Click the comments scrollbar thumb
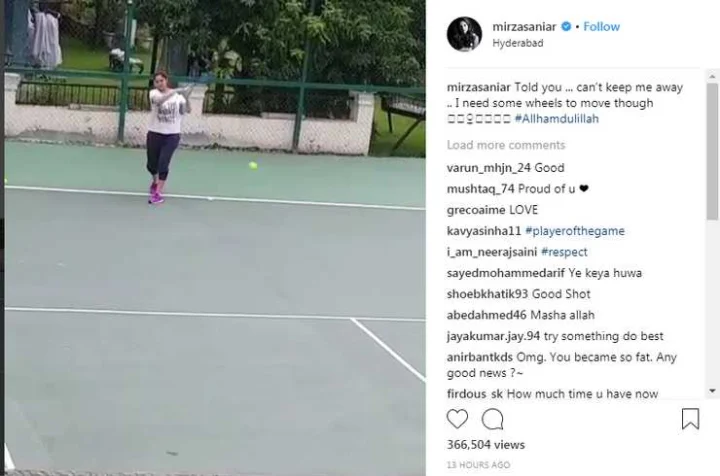Image resolution: width=720 pixels, height=476 pixels. pyautogui.click(x=712, y=151)
